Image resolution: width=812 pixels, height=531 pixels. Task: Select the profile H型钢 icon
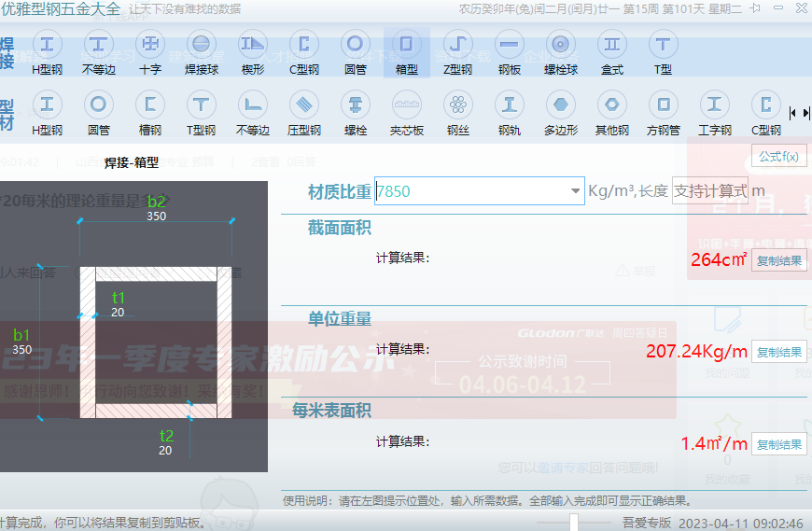47,113
